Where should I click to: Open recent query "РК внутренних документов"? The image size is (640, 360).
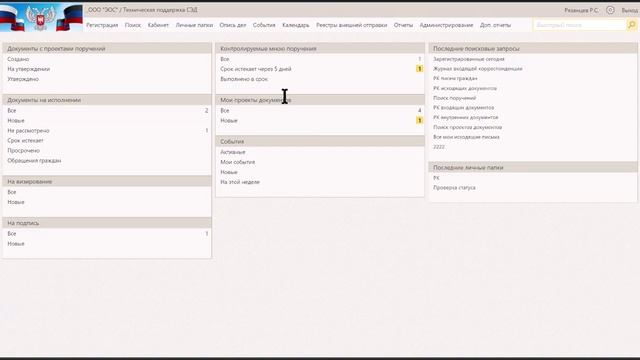466,118
